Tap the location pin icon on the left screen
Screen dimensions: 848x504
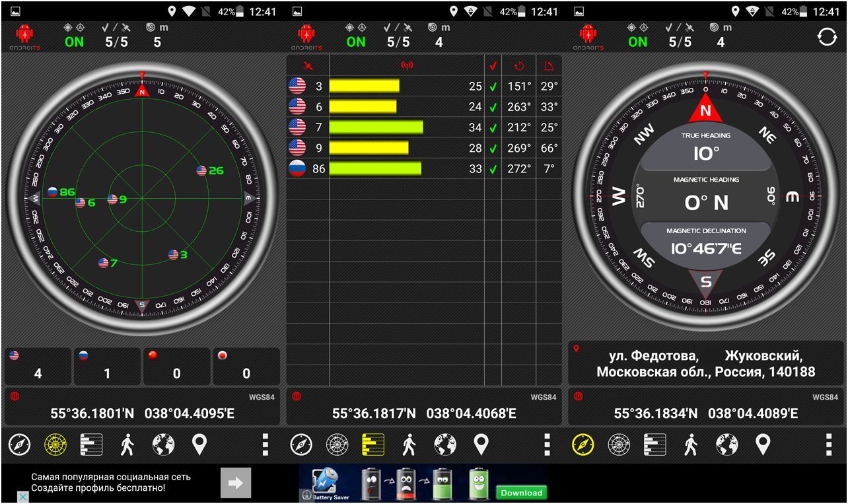pos(199,445)
